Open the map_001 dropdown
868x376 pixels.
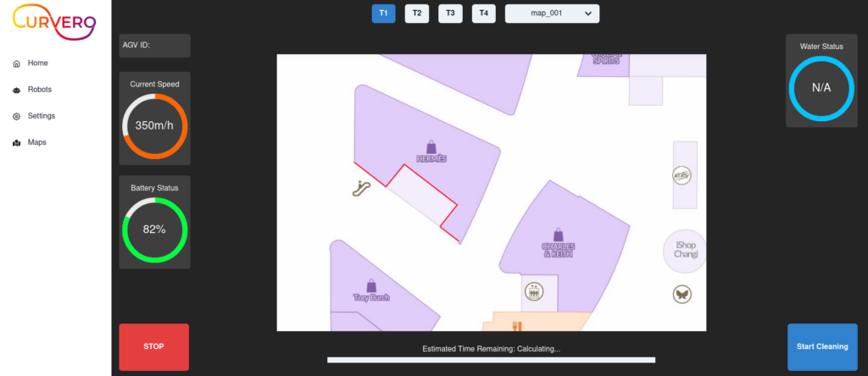(x=553, y=14)
